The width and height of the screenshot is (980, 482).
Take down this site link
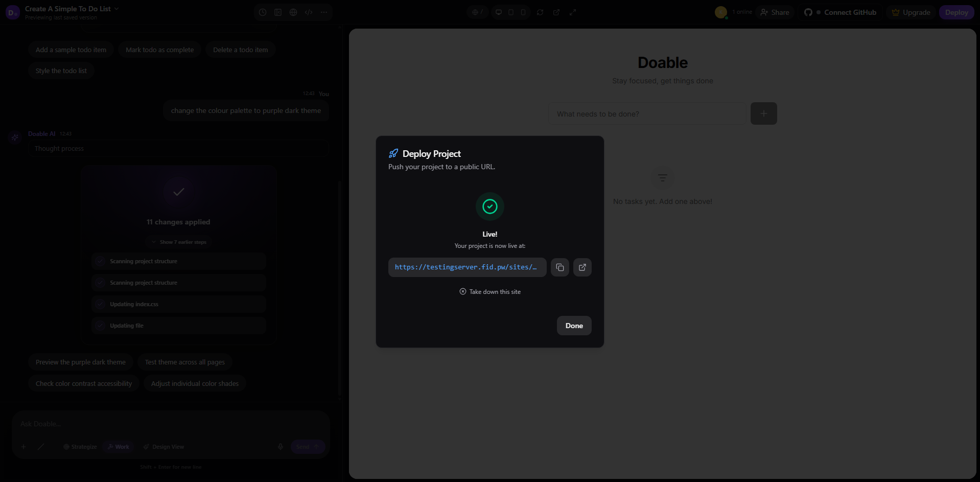490,292
